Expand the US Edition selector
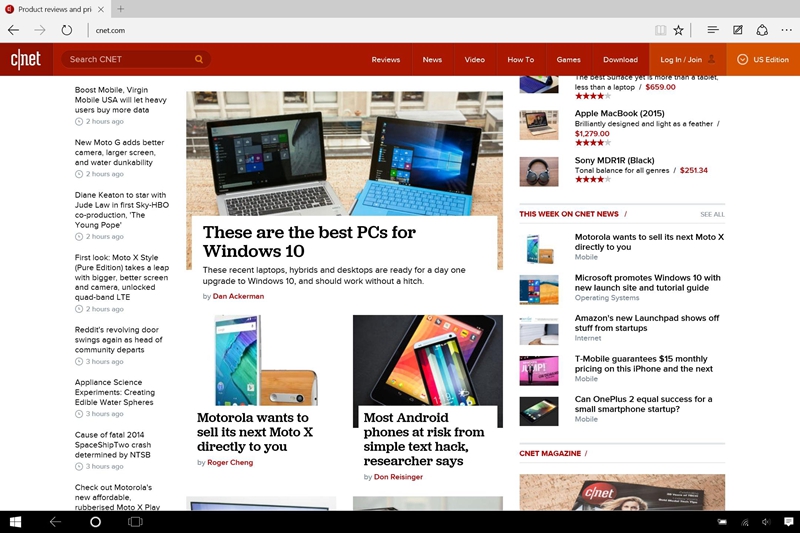This screenshot has height=533, width=800. pos(763,59)
